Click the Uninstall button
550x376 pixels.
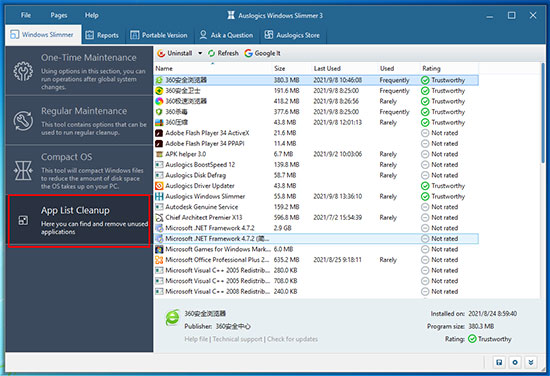[x=175, y=53]
